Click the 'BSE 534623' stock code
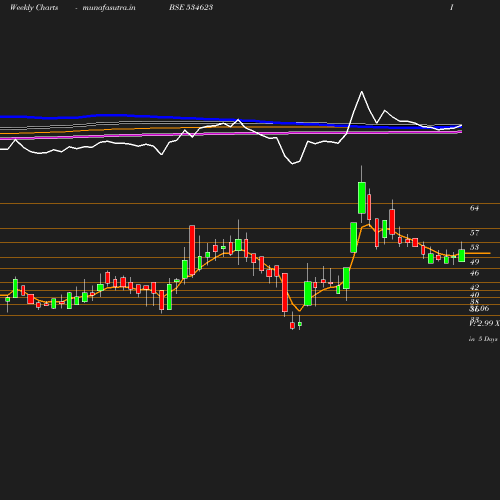 pyautogui.click(x=191, y=7)
